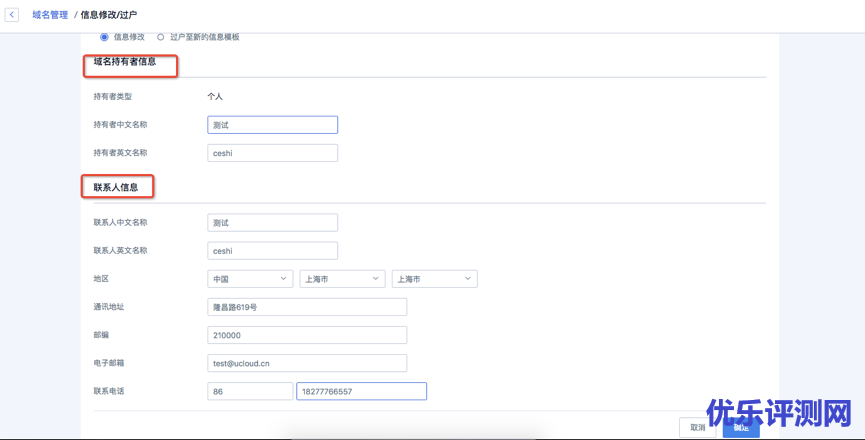Open the 中国 country dropdown
The image size is (865, 440).
point(249,279)
